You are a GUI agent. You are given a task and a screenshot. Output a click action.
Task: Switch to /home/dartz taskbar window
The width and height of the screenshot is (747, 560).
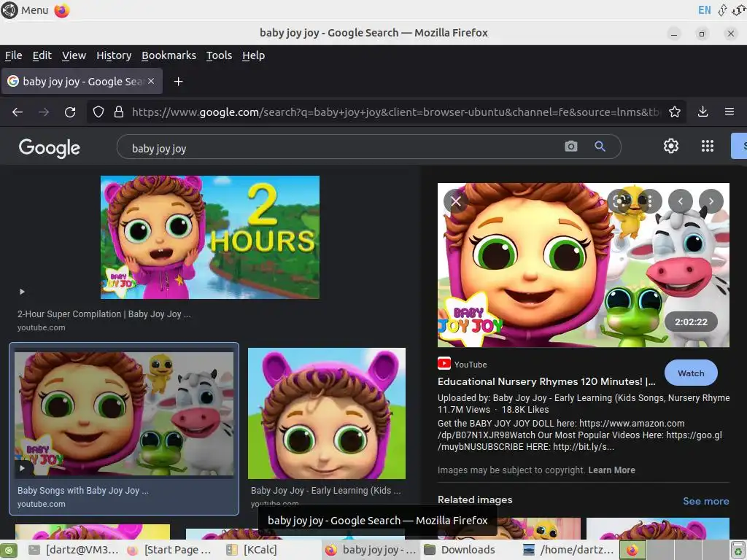(x=568, y=550)
